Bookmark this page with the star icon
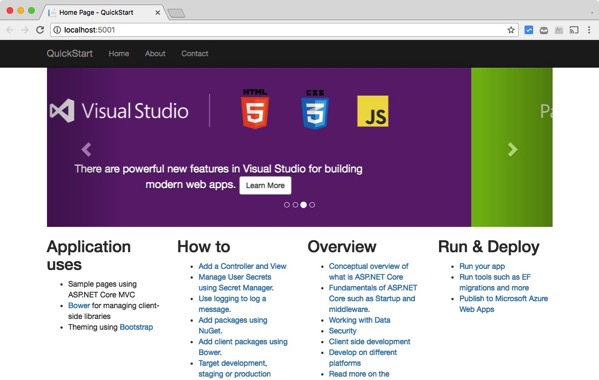Viewport: 599px width, 380px height. click(x=511, y=30)
